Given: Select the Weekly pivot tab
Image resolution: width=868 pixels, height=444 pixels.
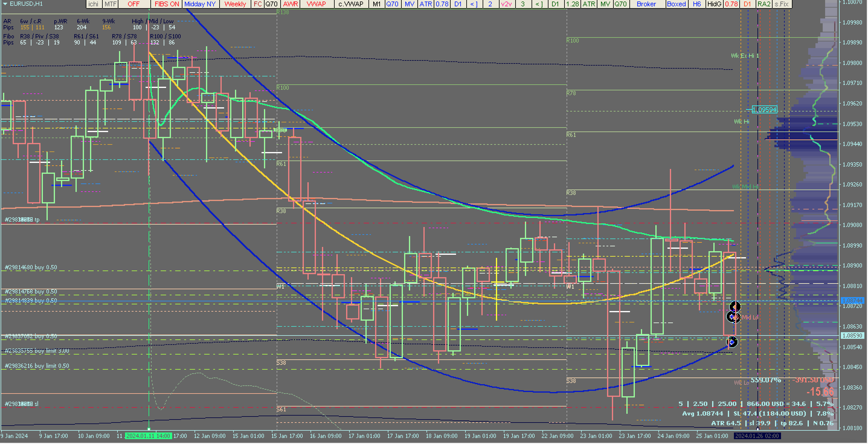Looking at the screenshot, I should 235,4.
